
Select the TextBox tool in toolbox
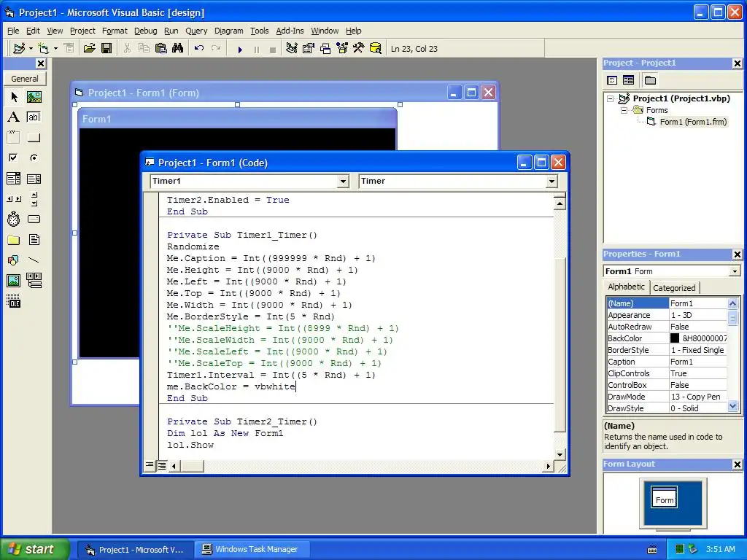34,117
